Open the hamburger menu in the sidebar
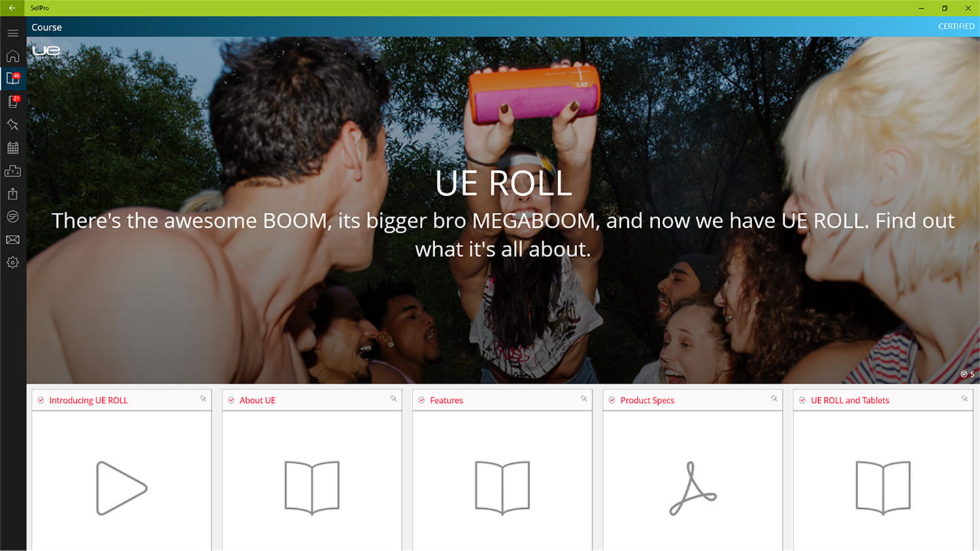This screenshot has width=980, height=551. (12, 33)
